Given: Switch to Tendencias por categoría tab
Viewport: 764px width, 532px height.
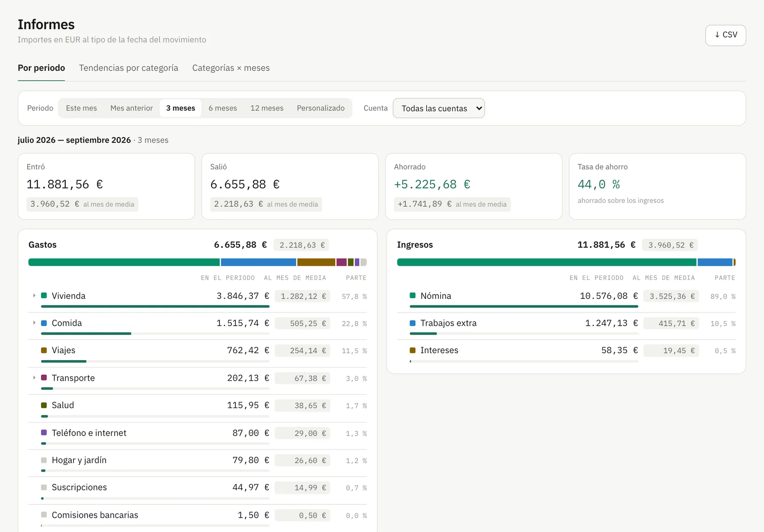Looking at the screenshot, I should [x=129, y=68].
